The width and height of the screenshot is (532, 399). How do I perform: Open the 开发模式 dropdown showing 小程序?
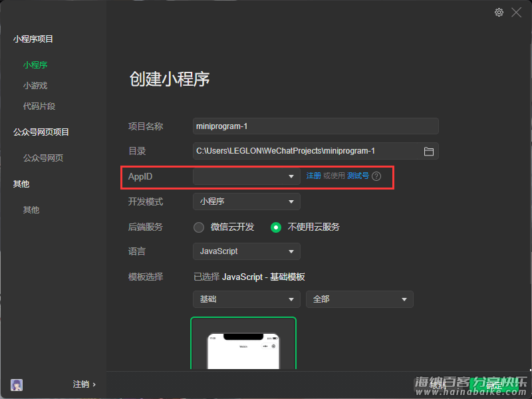(x=246, y=201)
